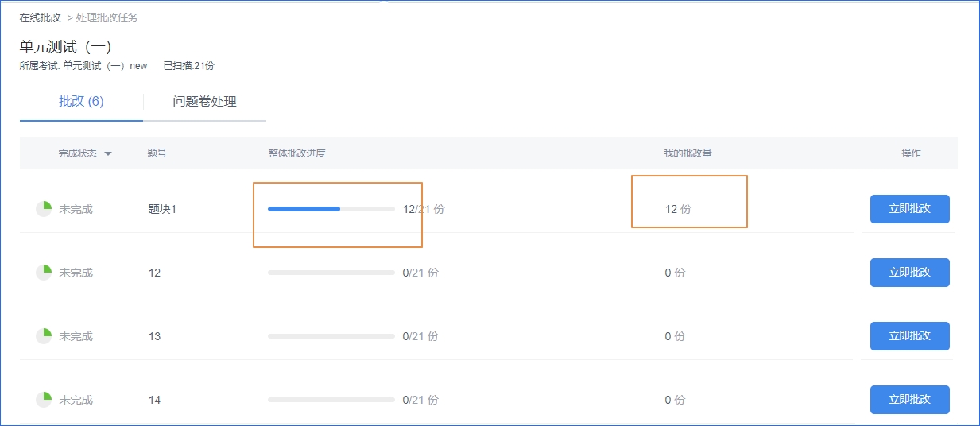This screenshot has height=426, width=980.
Task: Click 立即批改 button for 题块1
Action: coord(909,209)
